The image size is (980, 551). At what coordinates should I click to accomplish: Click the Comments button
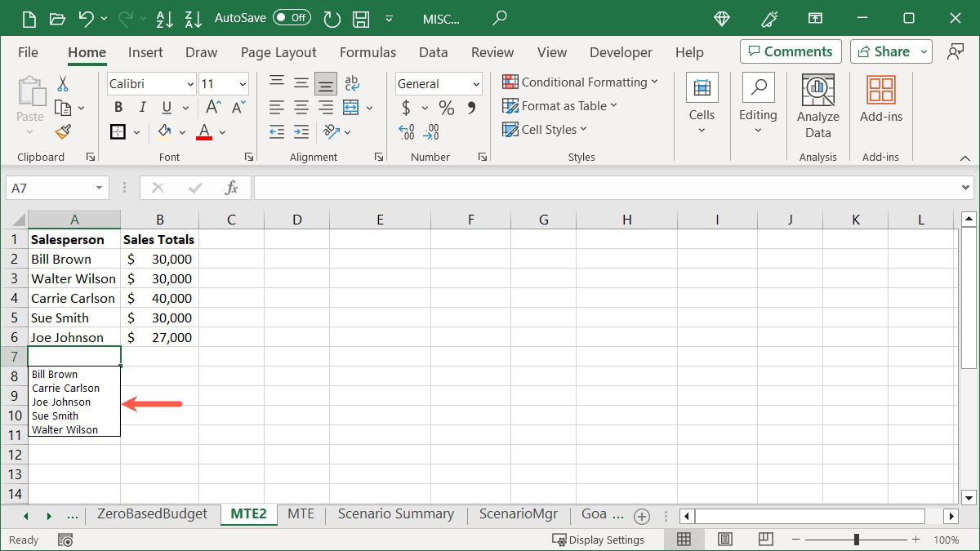coord(790,51)
